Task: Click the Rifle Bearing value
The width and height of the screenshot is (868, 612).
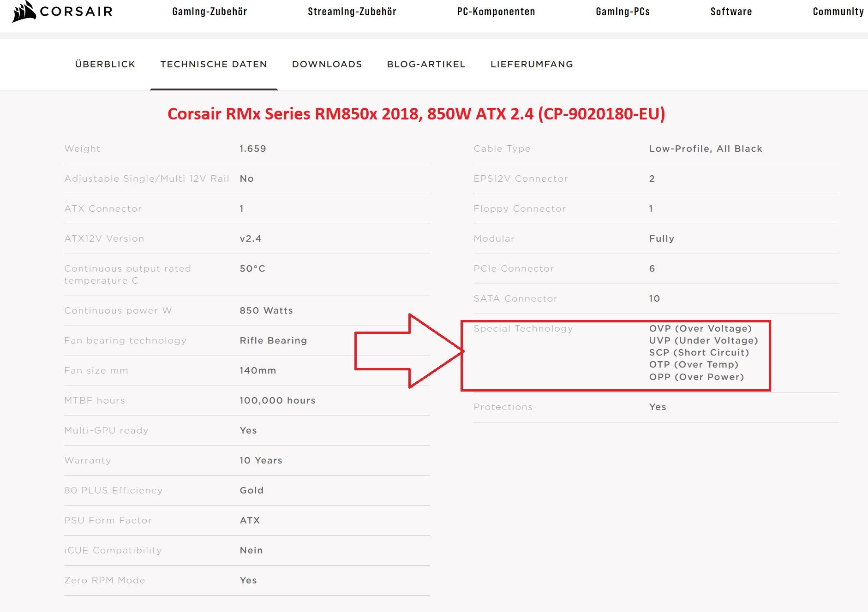Action: [x=273, y=340]
